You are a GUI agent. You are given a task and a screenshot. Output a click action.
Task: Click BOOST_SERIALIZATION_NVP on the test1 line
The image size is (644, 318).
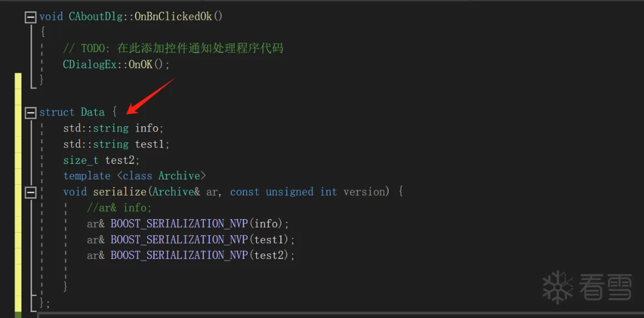click(179, 240)
